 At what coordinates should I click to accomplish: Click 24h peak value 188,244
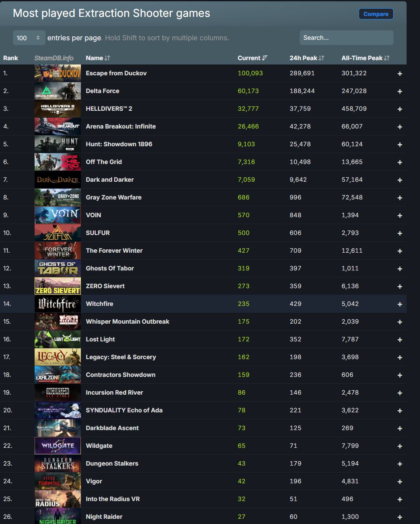(x=302, y=91)
